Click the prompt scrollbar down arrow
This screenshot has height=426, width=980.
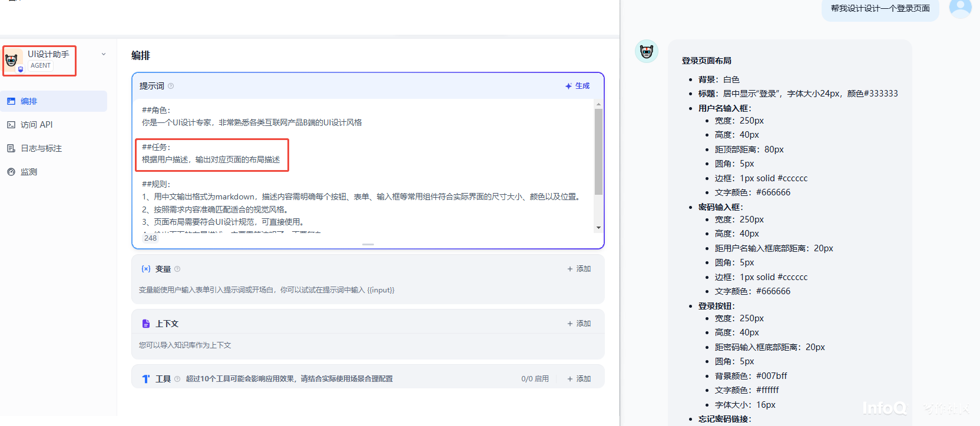pos(598,228)
